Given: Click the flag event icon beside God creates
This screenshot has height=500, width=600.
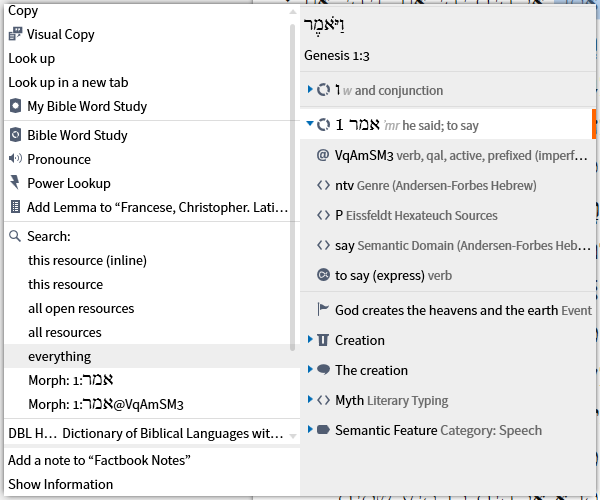Looking at the screenshot, I should 323,309.
